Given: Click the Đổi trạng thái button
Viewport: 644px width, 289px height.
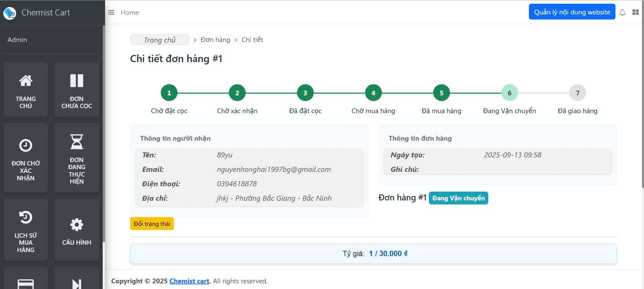Looking at the screenshot, I should tap(152, 224).
